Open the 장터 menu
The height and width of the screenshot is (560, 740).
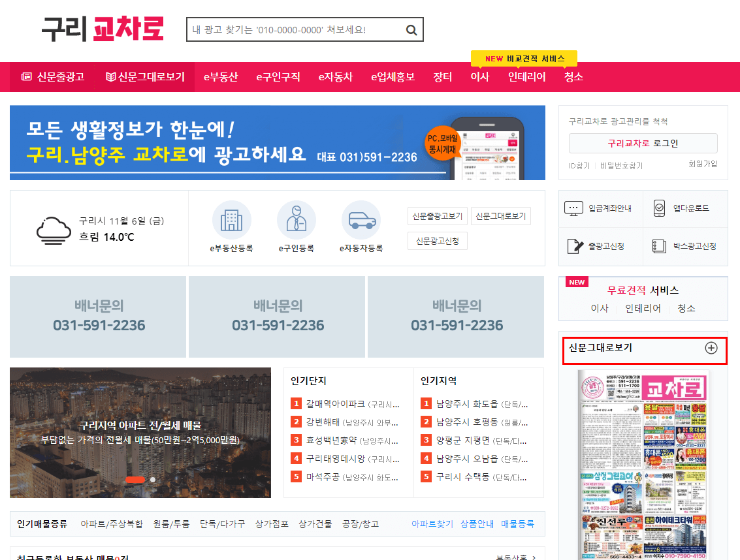[x=443, y=76]
